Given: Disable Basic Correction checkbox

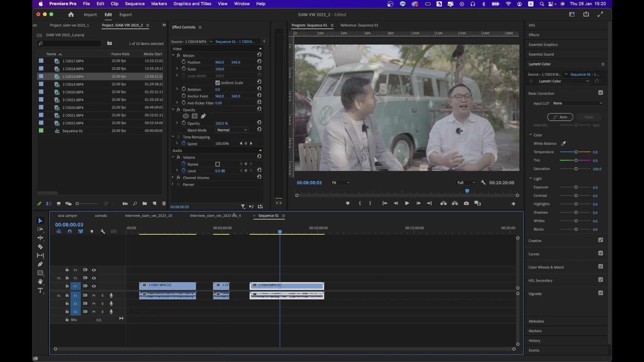Looking at the screenshot, I should pos(601,93).
